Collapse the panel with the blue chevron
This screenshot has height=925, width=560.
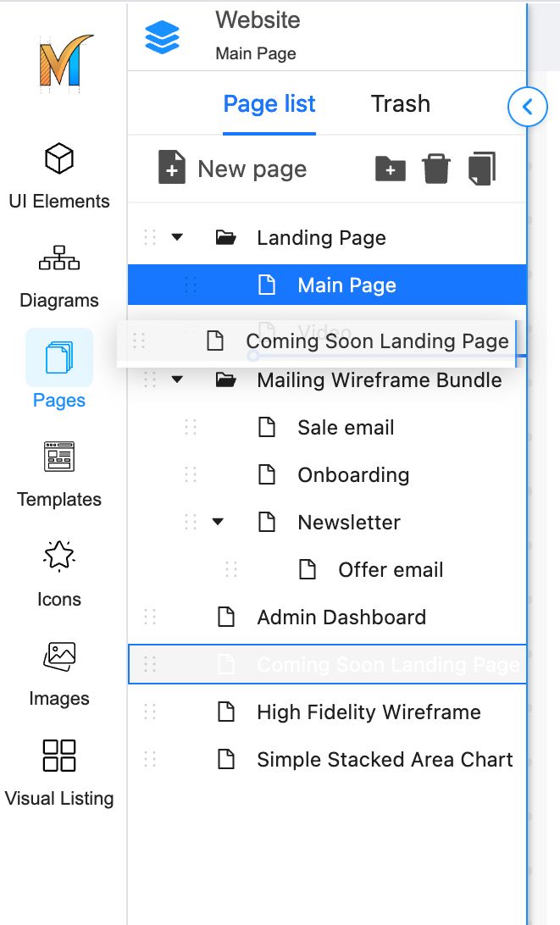[528, 107]
